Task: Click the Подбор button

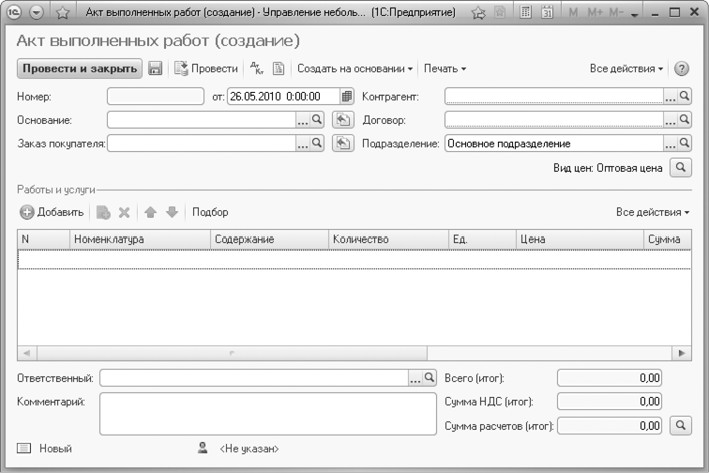Action: tap(210, 212)
